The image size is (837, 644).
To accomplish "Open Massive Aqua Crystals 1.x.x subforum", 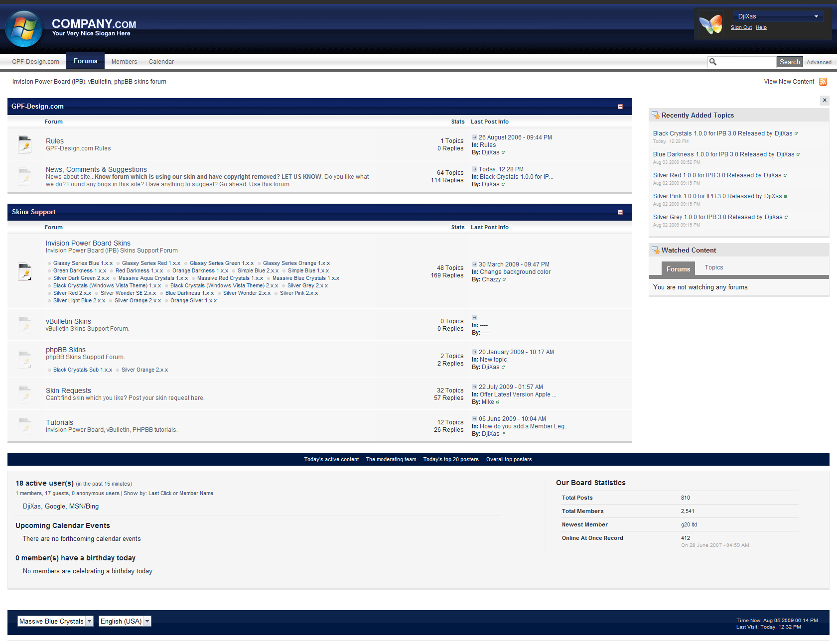I will 153,278.
